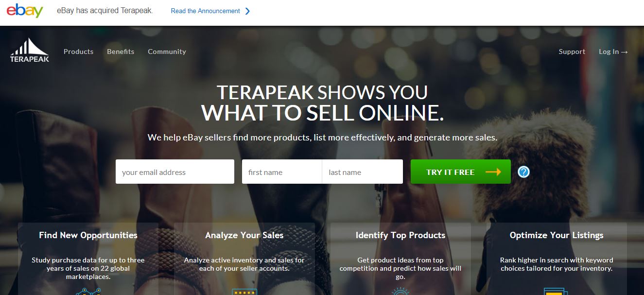Click the green TRY IT FREE button

coord(460,172)
